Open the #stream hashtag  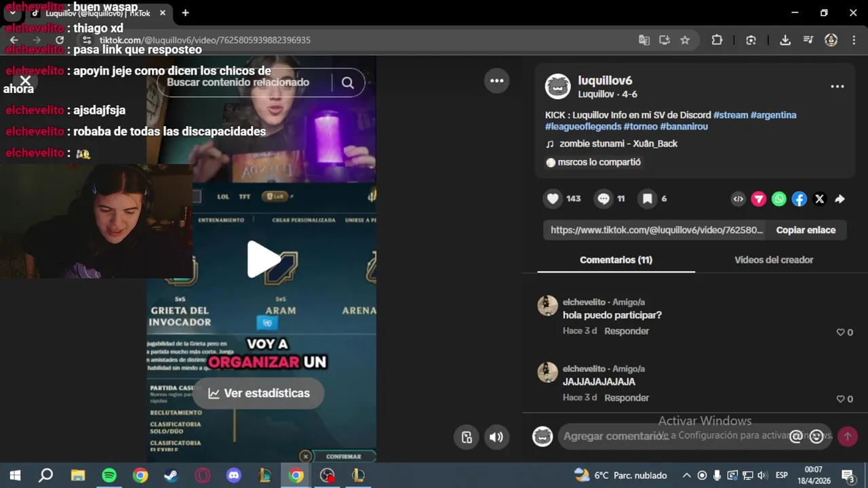[x=730, y=115]
